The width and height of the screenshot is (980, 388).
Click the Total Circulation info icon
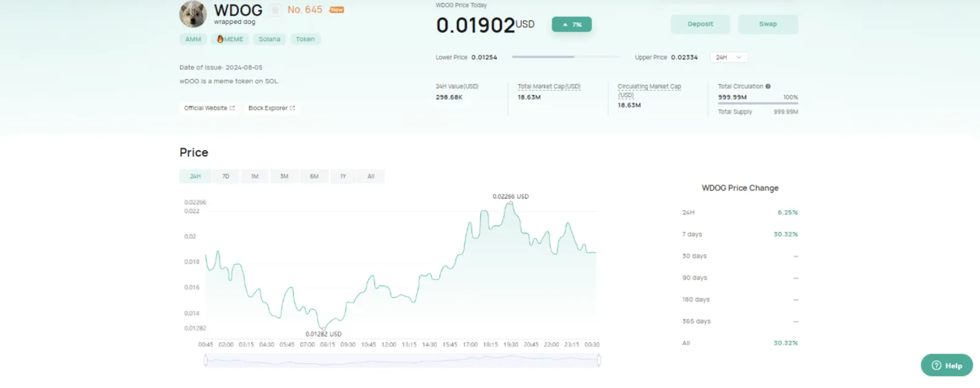click(768, 86)
